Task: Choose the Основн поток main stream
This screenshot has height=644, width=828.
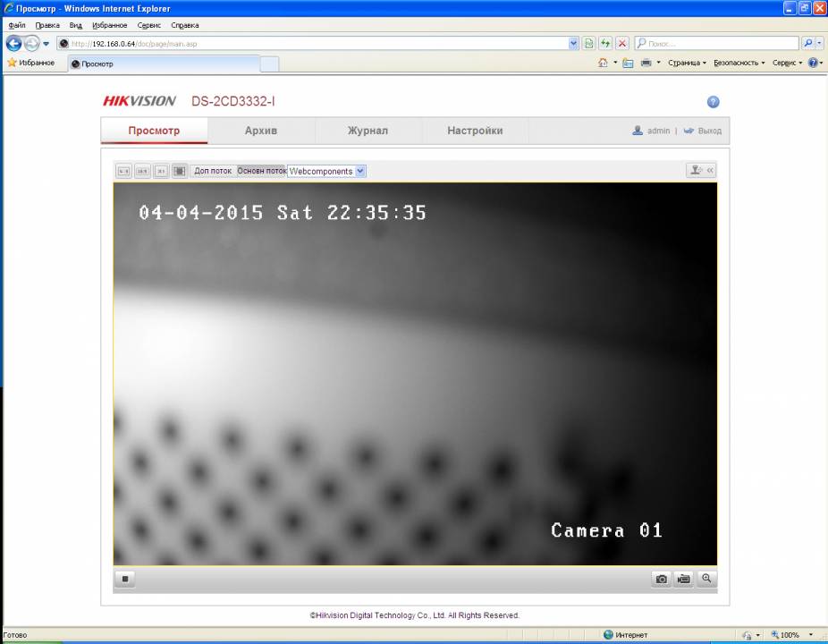Action: pos(261,171)
